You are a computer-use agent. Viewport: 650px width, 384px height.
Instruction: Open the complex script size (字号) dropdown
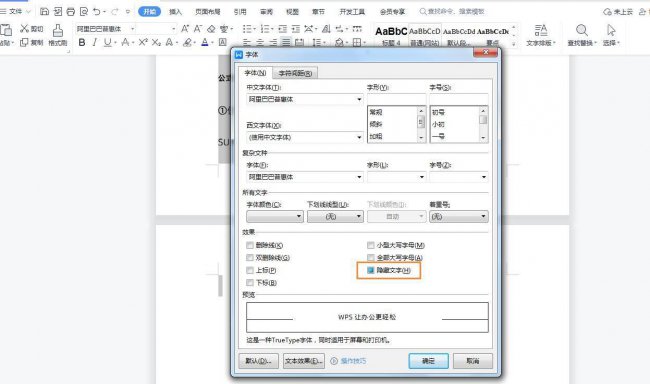click(484, 177)
